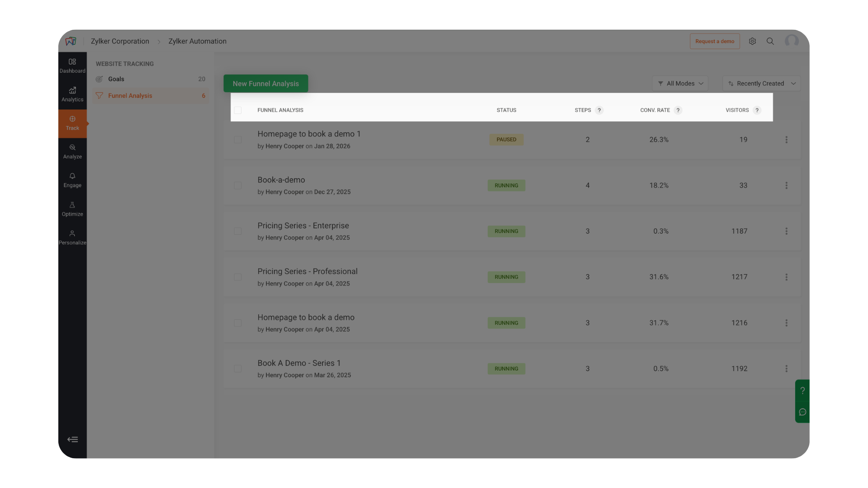The height and width of the screenshot is (488, 868).
Task: Collapse the sidebar with arrow icon
Action: (x=72, y=439)
